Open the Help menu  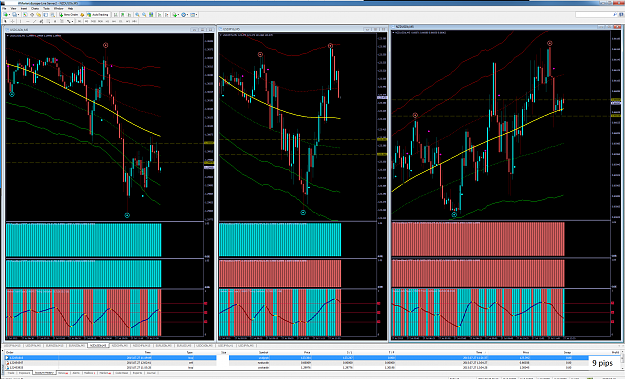coord(70,8)
